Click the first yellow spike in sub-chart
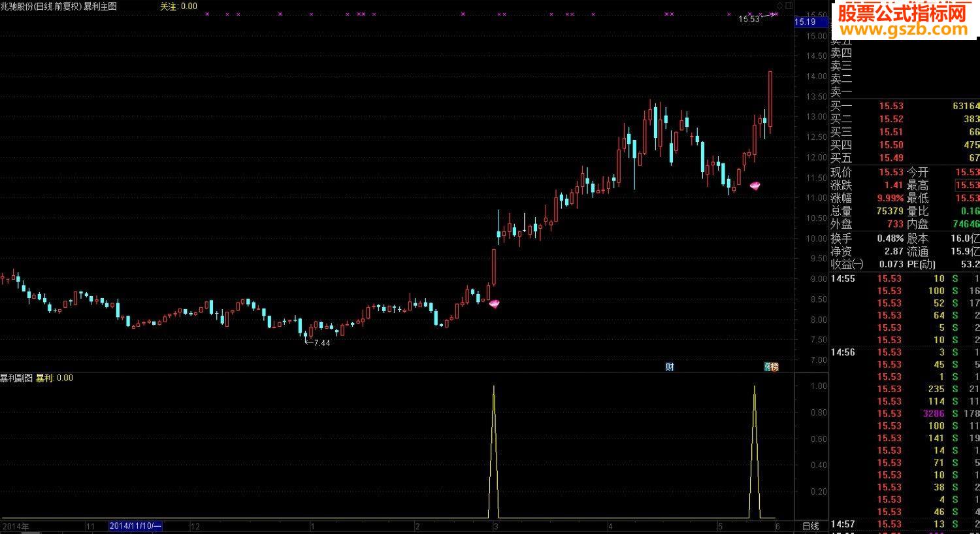Image resolution: width=980 pixels, height=534 pixels. (x=494, y=451)
